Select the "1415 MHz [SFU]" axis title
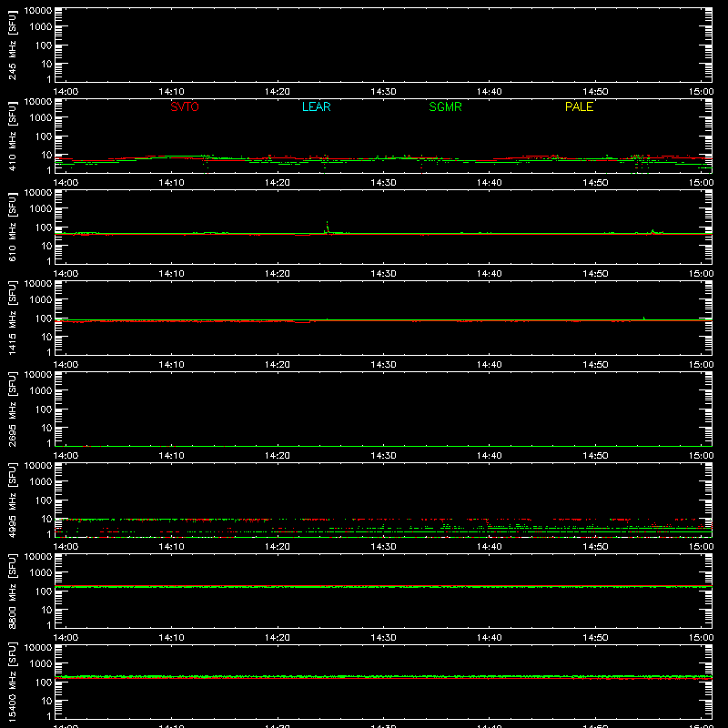 click(13, 318)
